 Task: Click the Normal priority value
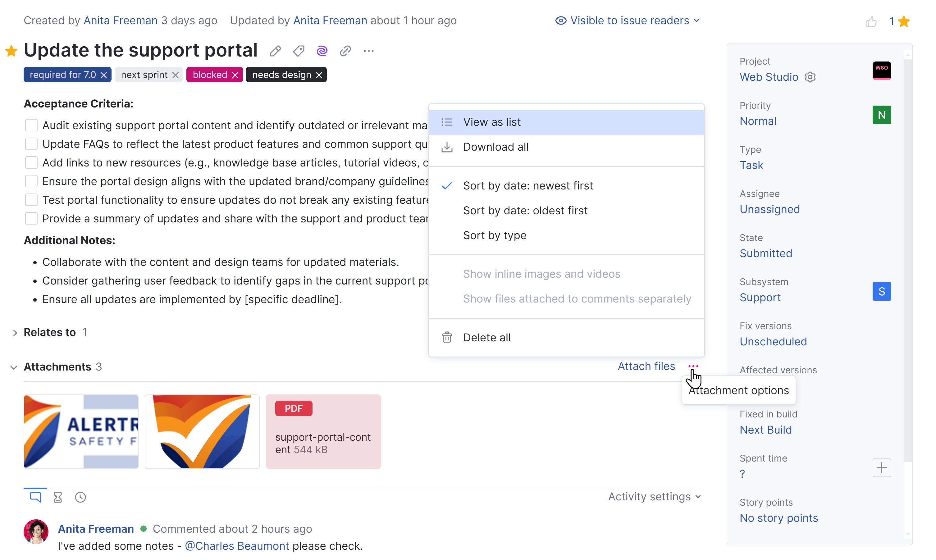(x=757, y=121)
